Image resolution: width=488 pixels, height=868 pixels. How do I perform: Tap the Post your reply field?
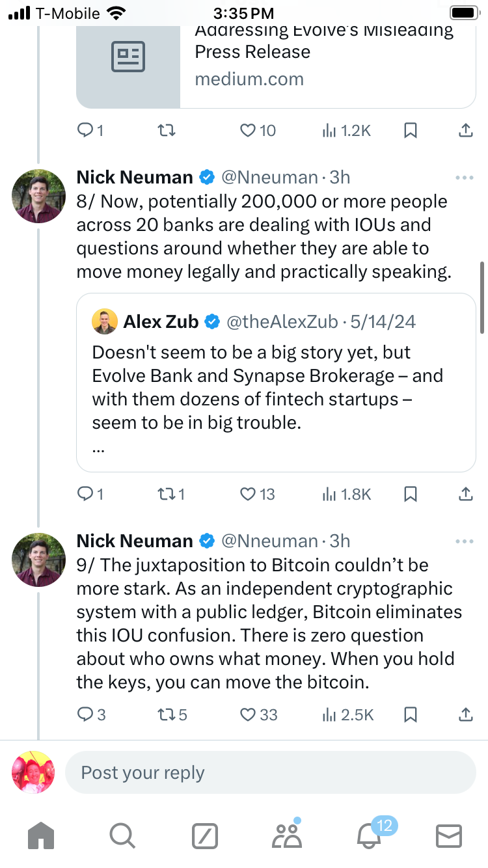[x=270, y=773]
